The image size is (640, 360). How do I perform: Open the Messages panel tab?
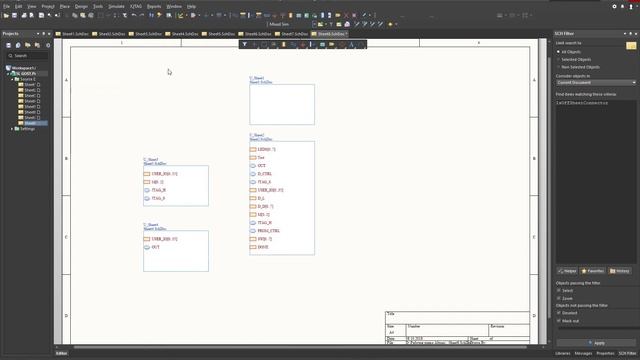[x=583, y=353]
